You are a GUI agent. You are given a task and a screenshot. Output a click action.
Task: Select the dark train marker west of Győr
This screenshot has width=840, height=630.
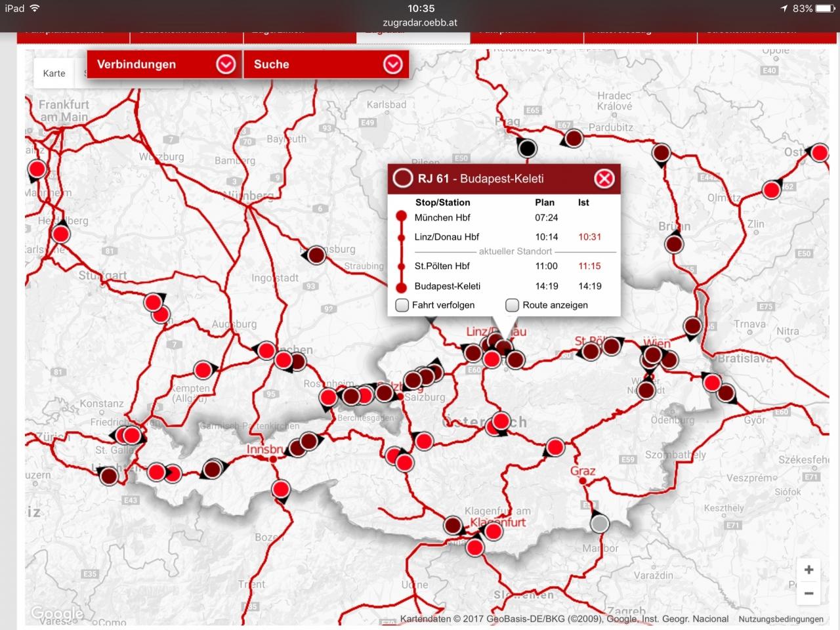click(x=725, y=393)
